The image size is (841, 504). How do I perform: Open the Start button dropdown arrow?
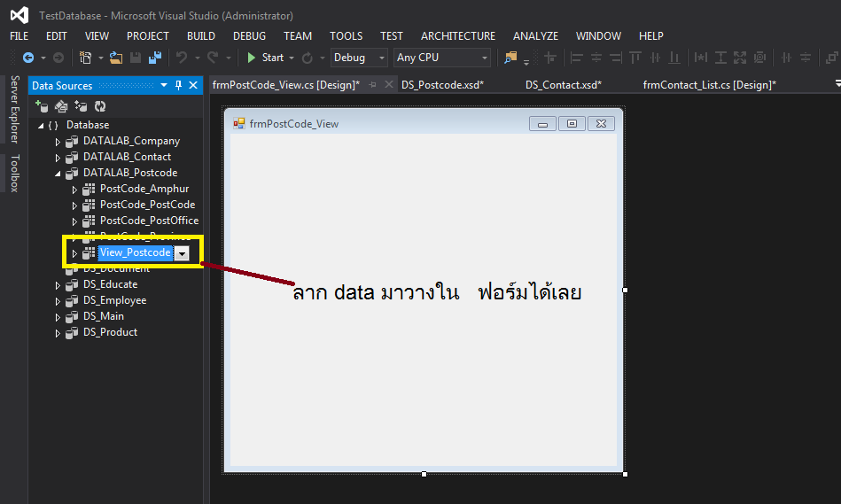(292, 58)
